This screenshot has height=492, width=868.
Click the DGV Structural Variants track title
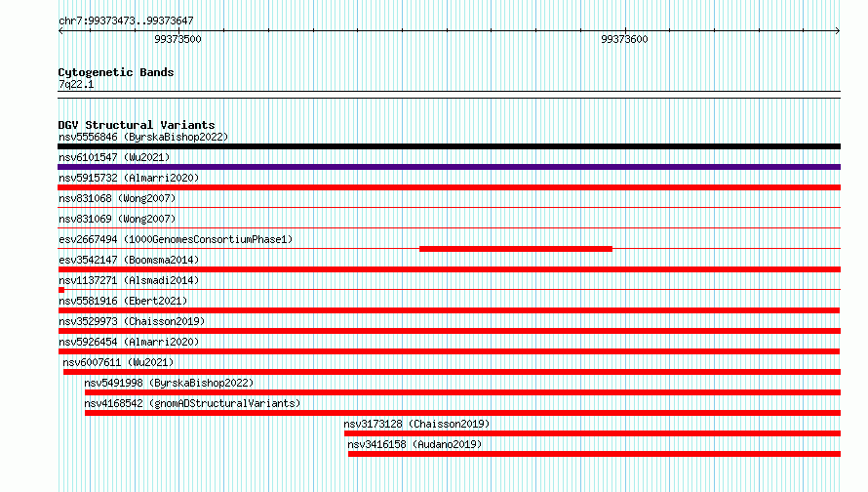pyautogui.click(x=137, y=125)
